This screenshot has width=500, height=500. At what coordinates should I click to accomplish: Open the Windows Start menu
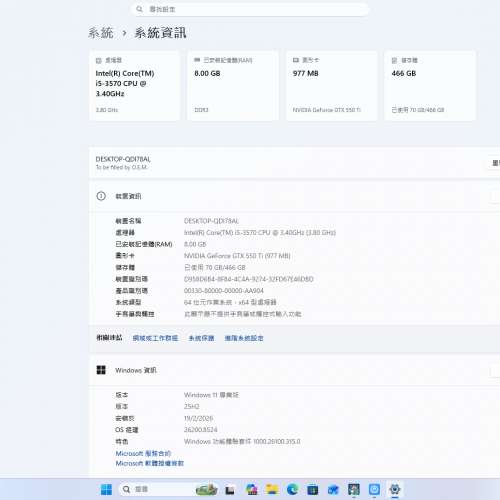[x=106, y=489]
